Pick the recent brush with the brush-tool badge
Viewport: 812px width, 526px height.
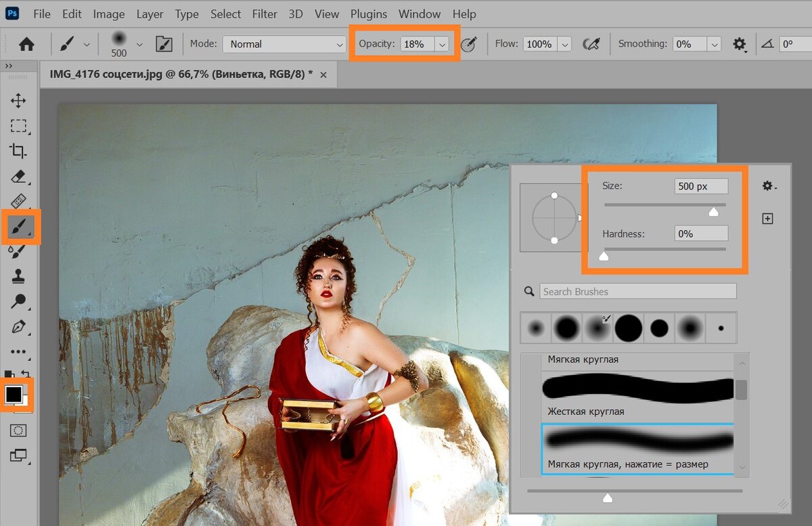(597, 328)
